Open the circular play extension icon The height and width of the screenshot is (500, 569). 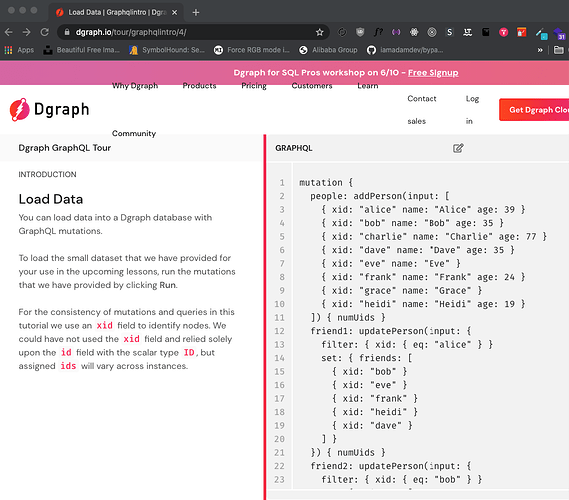pyautogui.click(x=342, y=32)
